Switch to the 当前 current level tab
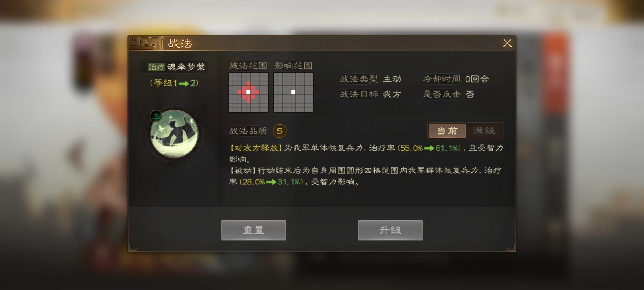 click(x=447, y=131)
